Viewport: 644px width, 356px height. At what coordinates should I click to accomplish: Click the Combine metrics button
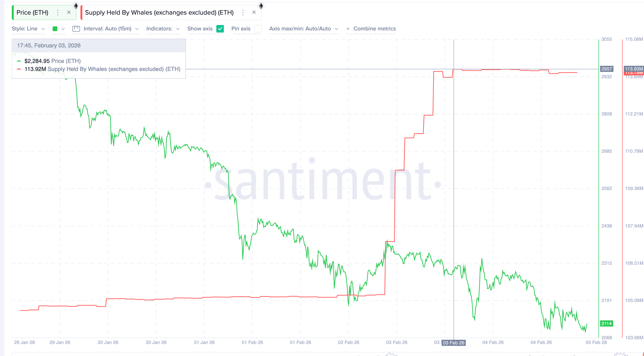(371, 29)
